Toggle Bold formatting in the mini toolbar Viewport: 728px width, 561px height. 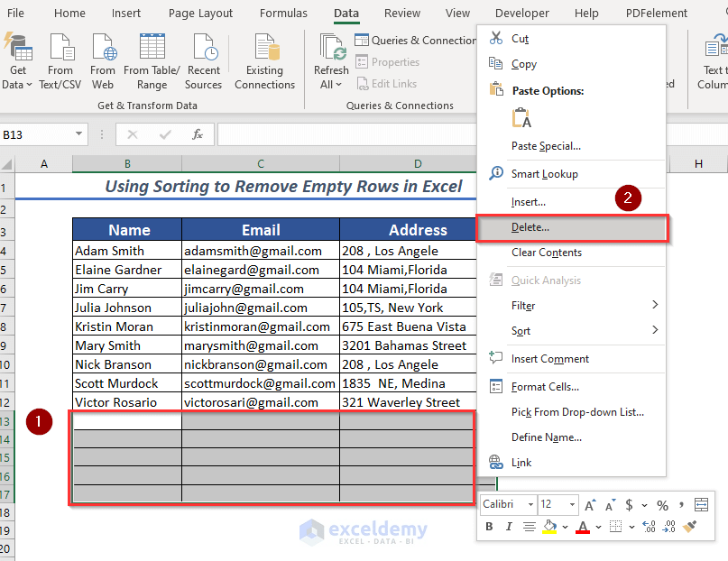tap(488, 526)
